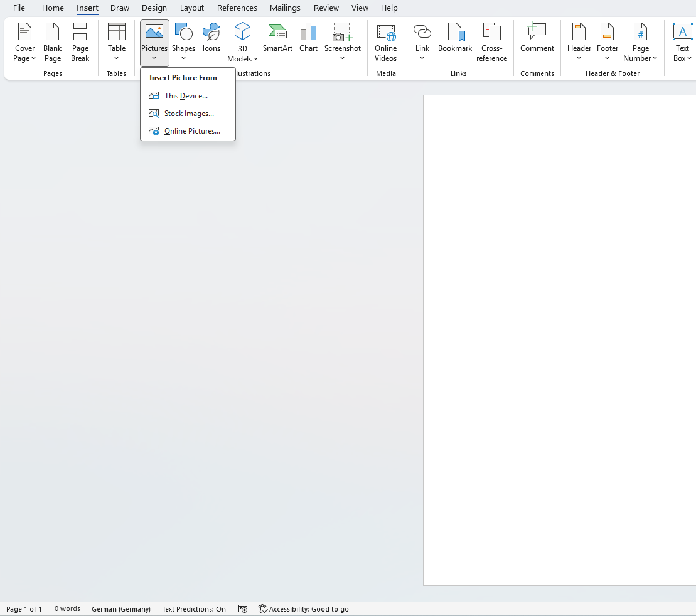Image resolution: width=696 pixels, height=616 pixels.
Task: Open the Cover Page gallery
Action: coord(24,43)
